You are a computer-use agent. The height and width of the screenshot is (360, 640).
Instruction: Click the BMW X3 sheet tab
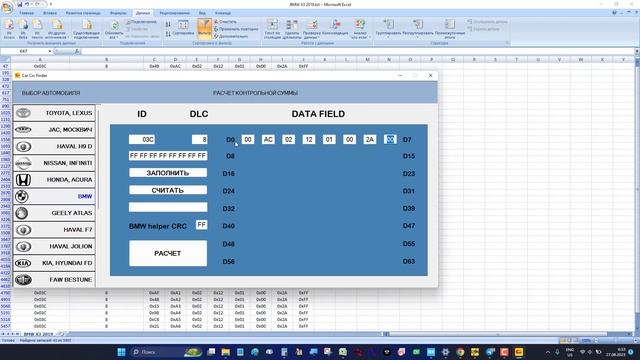38,334
